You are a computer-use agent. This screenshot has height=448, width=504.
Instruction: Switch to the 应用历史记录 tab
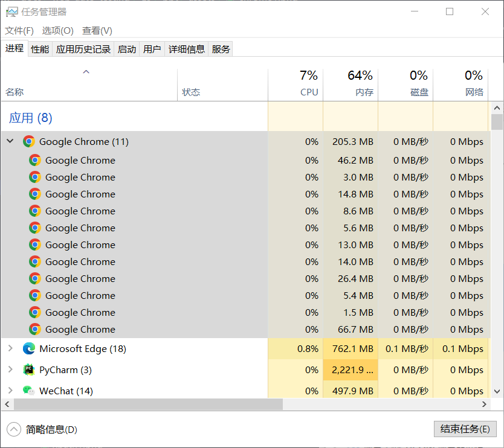coord(83,49)
